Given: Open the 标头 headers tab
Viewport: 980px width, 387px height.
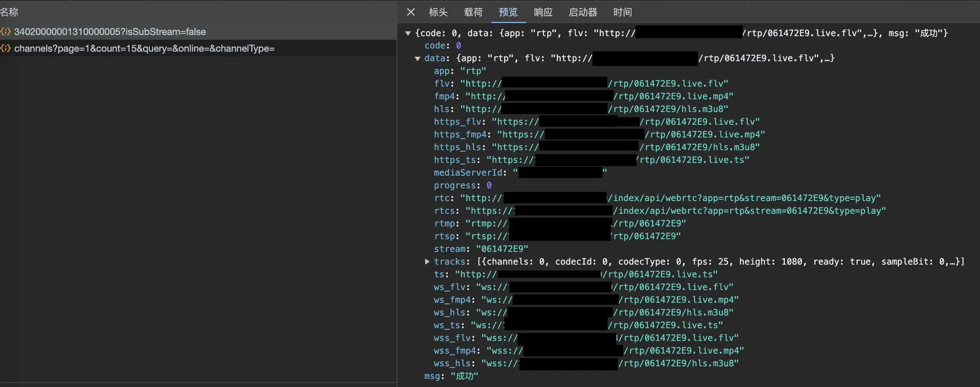Looking at the screenshot, I should point(438,12).
